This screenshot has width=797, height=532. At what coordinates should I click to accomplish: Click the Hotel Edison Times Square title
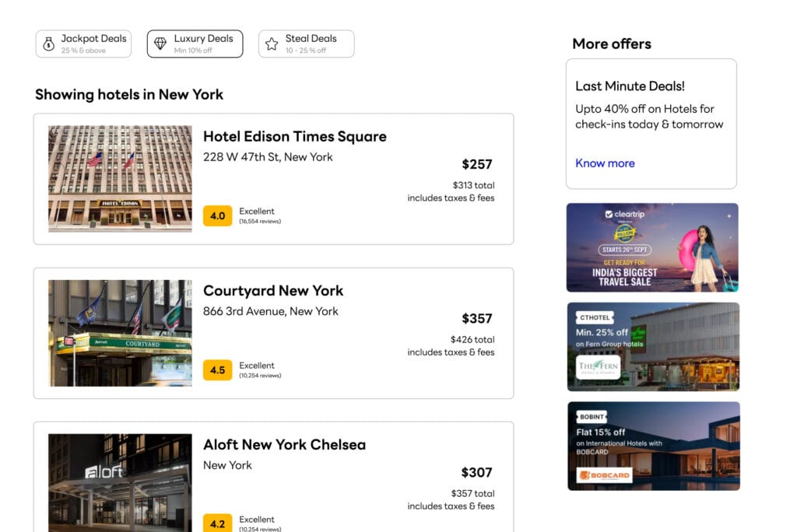(x=294, y=137)
